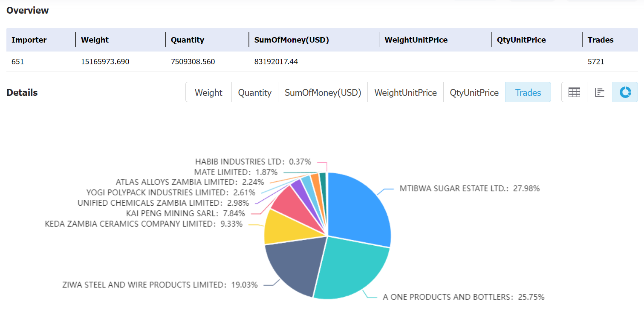Click trades count value 5721
This screenshot has width=644, height=313.
[x=596, y=62]
